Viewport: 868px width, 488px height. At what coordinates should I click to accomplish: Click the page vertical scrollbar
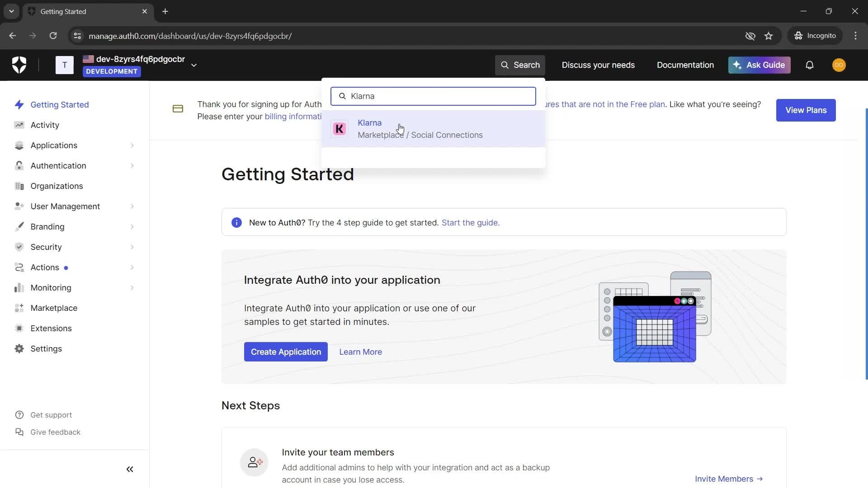point(866,244)
